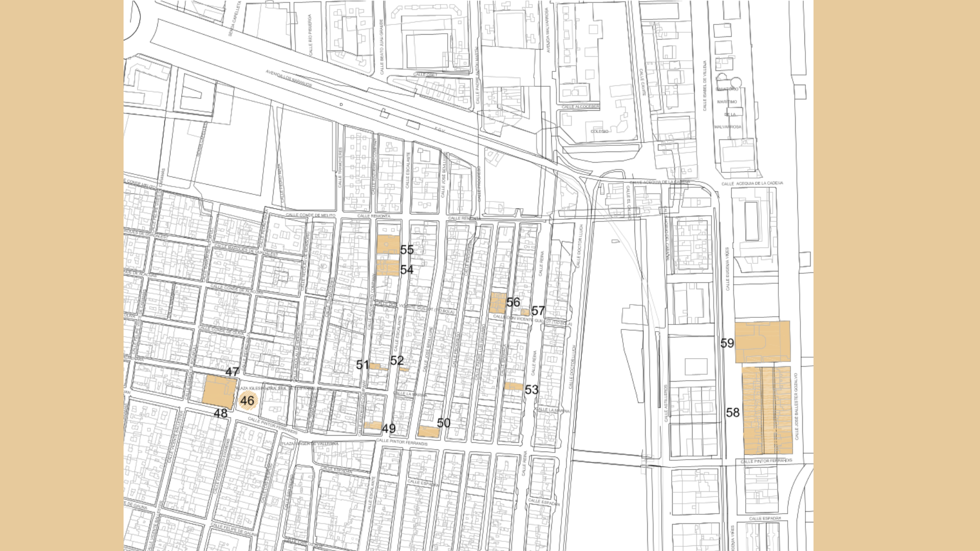Click the Avenida Los Naranjos street label
Viewport: 980px width, 551px height.
click(x=289, y=79)
